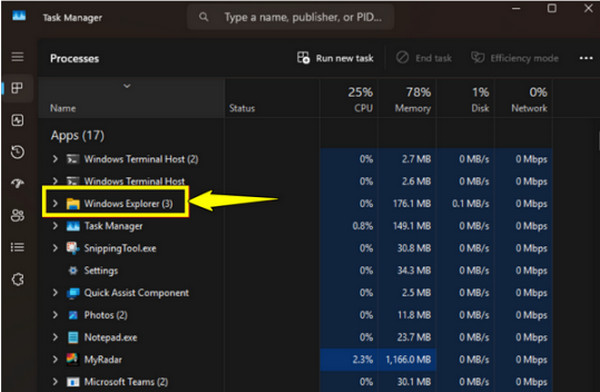Click the 1,166.0 MB memory value
Image resolution: width=600 pixels, height=392 pixels.
[x=408, y=359]
